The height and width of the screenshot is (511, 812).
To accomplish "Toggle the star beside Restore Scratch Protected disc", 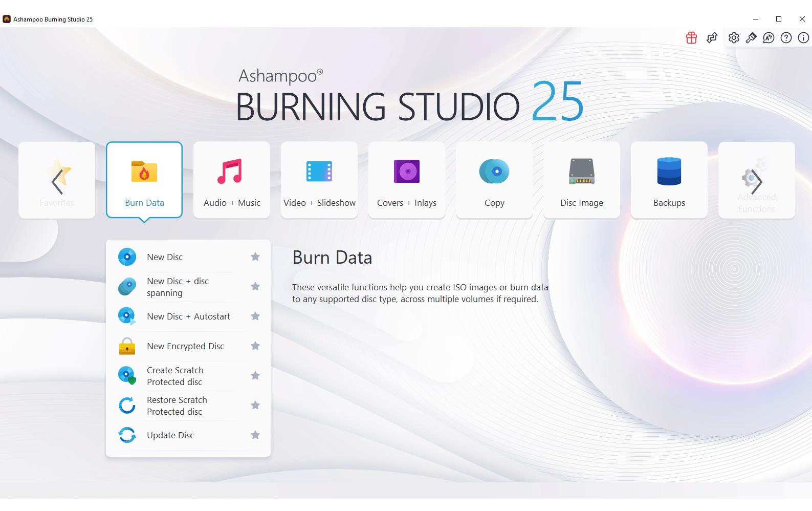I will [x=255, y=406].
